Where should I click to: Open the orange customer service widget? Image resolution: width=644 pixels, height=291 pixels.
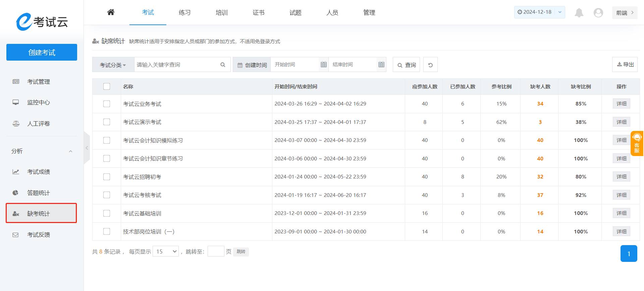[x=637, y=143]
